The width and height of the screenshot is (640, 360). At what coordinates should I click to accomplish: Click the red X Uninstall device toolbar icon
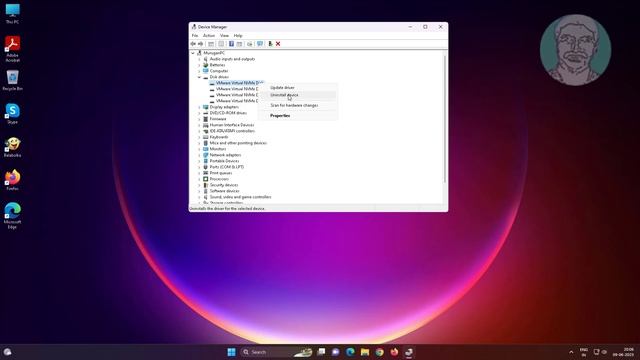point(278,44)
